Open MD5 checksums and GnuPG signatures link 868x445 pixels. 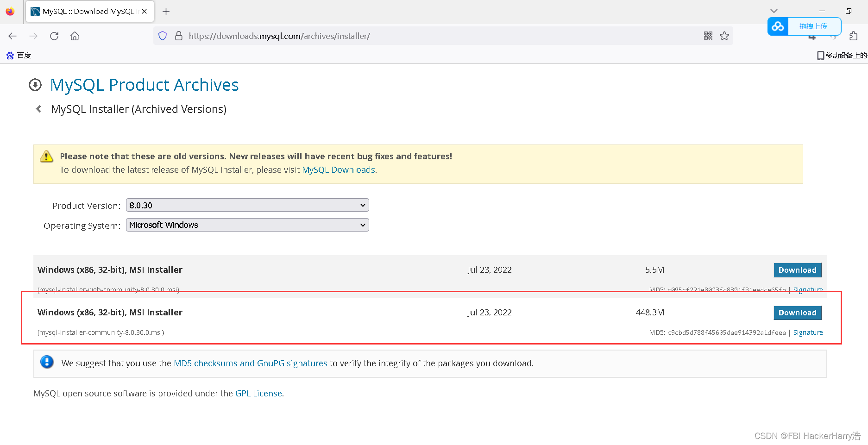251,364
